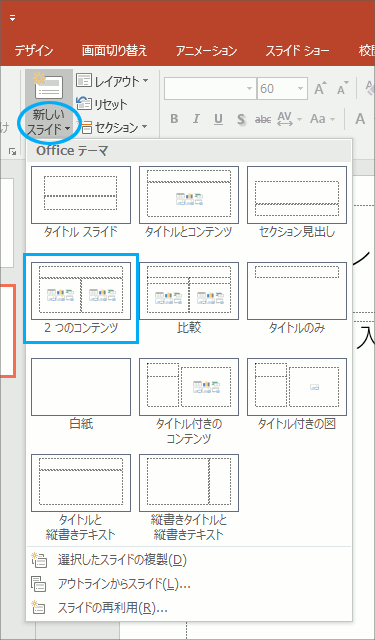
Task: Open the font size 60 dropdown
Action: (301, 89)
